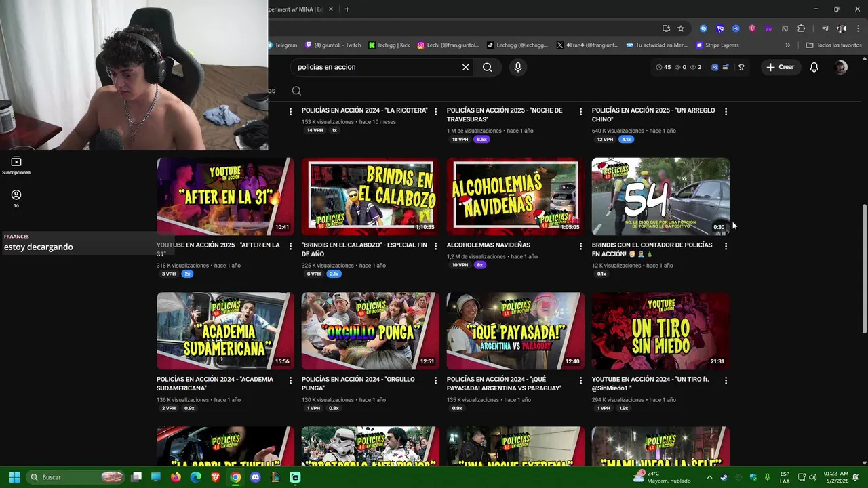Open the YouTube notifications bell
Image resolution: width=868 pixels, height=488 pixels.
tap(814, 67)
